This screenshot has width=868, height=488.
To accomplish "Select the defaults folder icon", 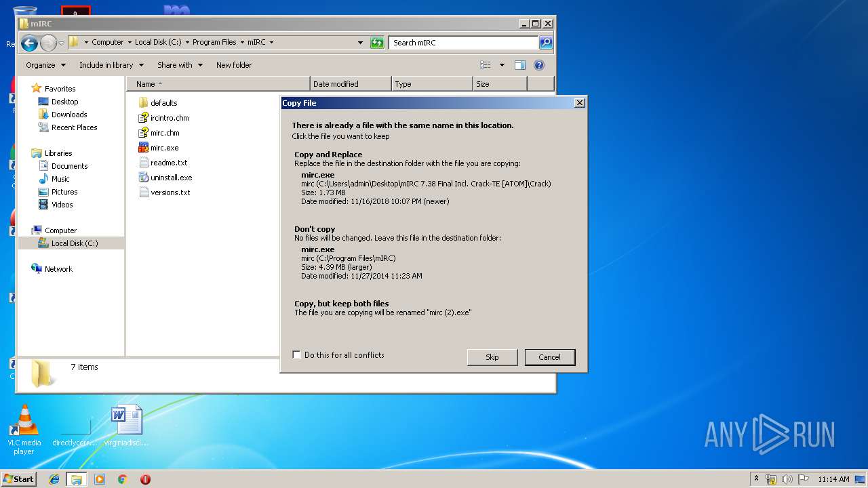I will (x=143, y=103).
